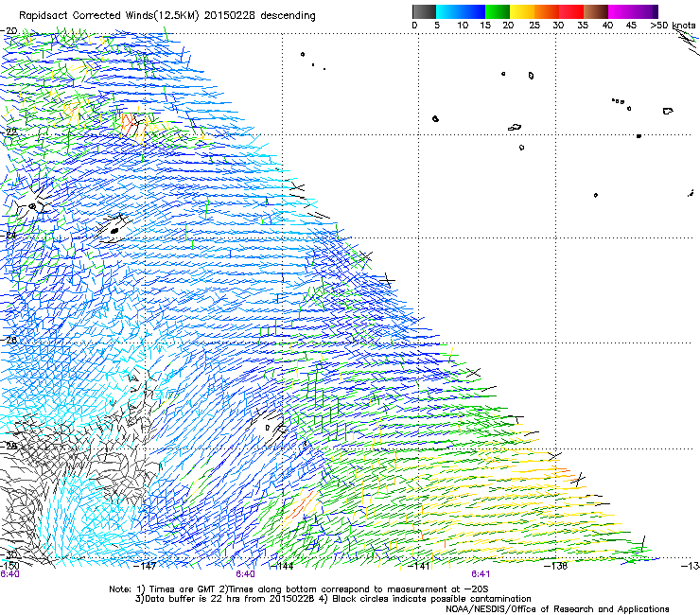Click the '-144' longitude axis label

tap(282, 566)
